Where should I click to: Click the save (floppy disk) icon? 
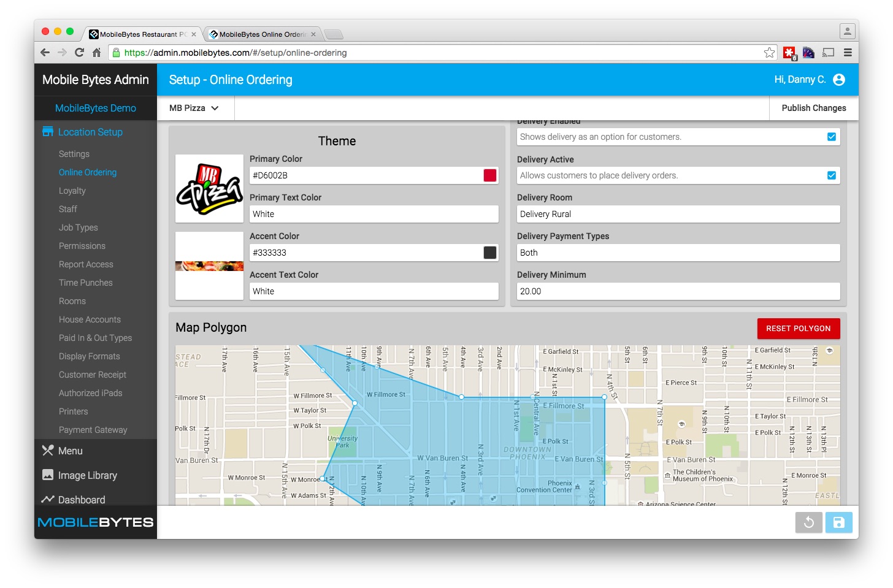coord(838,522)
